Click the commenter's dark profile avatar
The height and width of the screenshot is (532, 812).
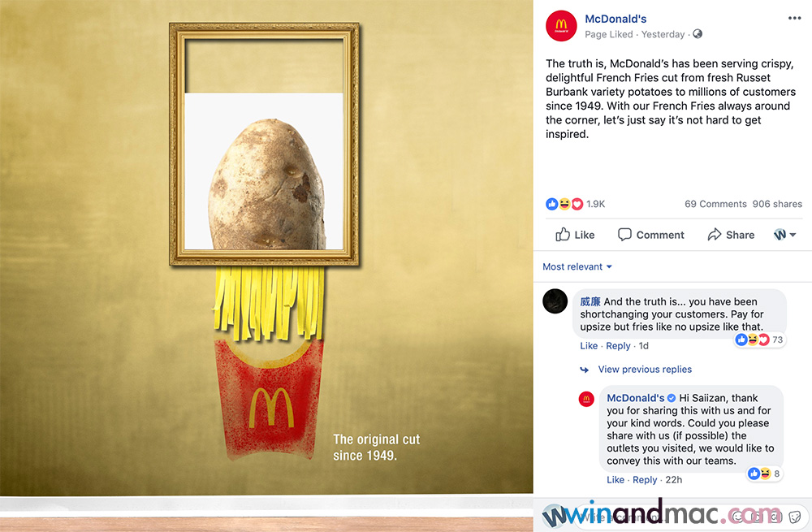point(555,301)
